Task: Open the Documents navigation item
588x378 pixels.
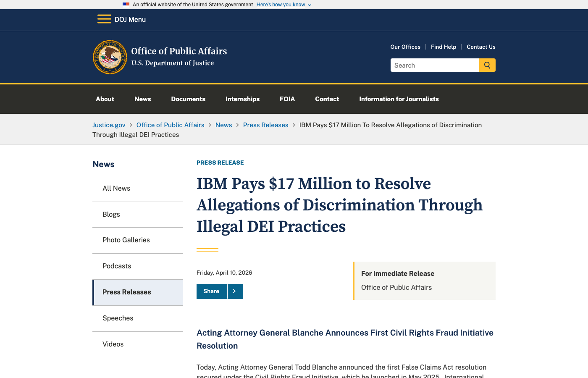Action: tap(188, 99)
